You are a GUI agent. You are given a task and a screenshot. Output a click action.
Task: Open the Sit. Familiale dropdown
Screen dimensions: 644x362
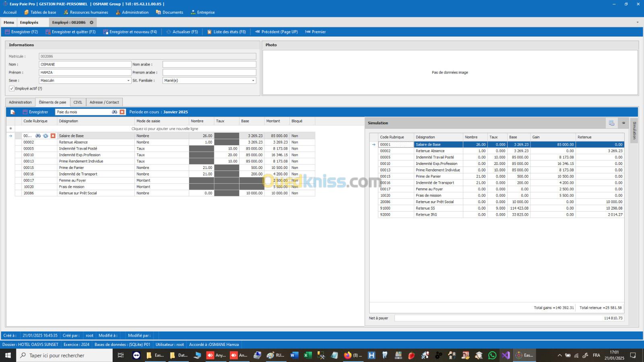[253, 80]
